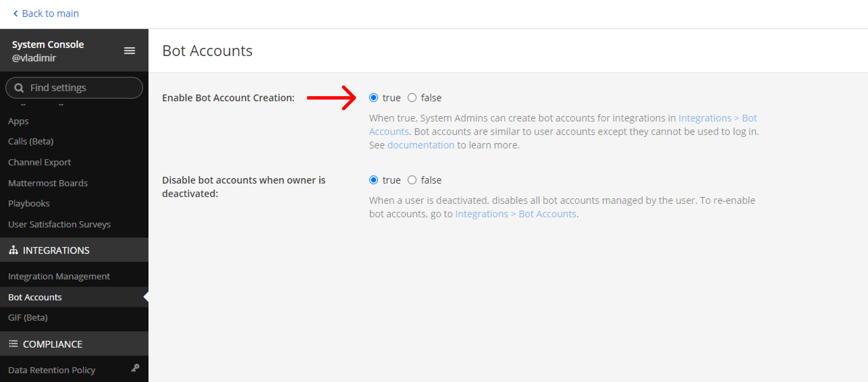Expand the Mattermost Boards section in sidebar

tap(48, 183)
